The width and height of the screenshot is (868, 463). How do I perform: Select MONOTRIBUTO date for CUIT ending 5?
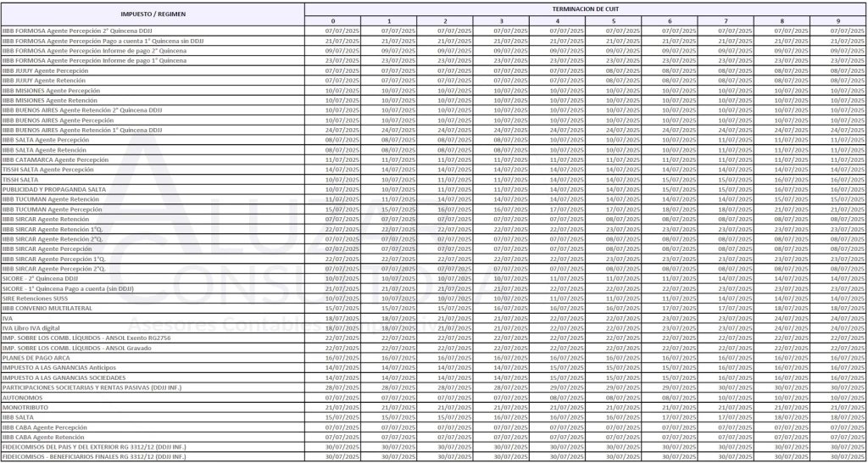tap(623, 408)
